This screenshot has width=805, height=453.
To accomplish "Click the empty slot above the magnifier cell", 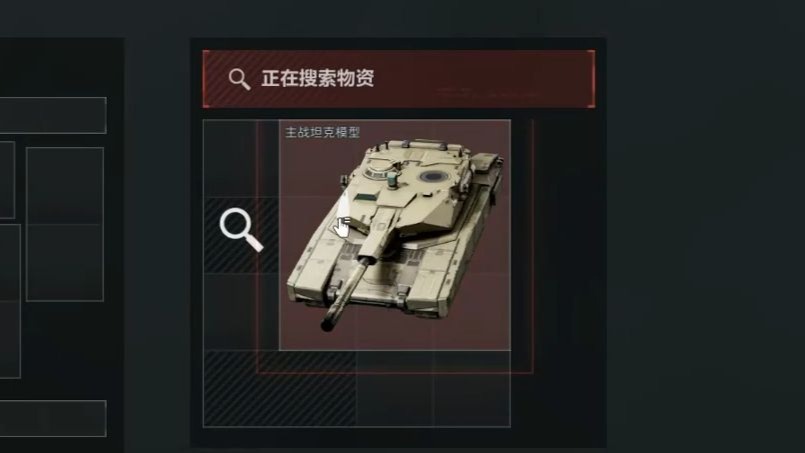I will coord(241,158).
